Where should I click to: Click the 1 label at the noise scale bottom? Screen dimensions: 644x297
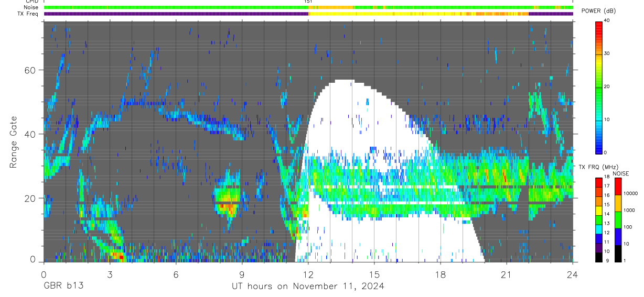coord(624,260)
